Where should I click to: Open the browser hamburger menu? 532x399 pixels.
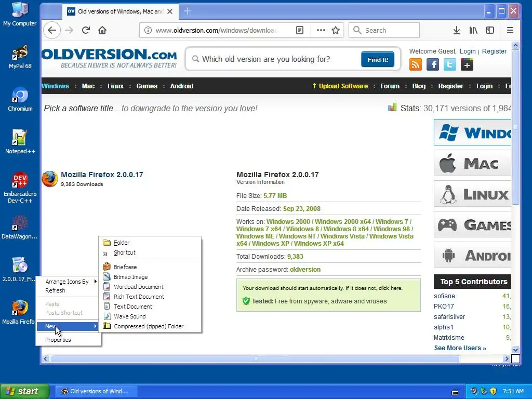(510, 30)
